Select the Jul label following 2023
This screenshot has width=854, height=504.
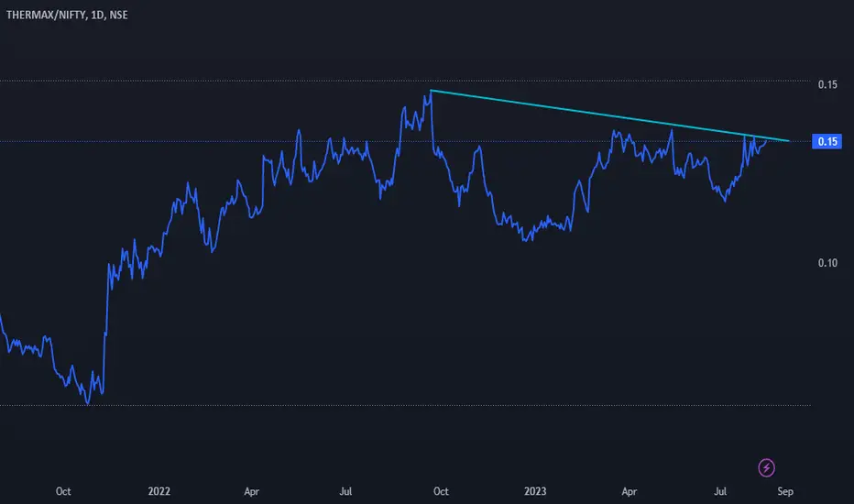click(x=720, y=491)
